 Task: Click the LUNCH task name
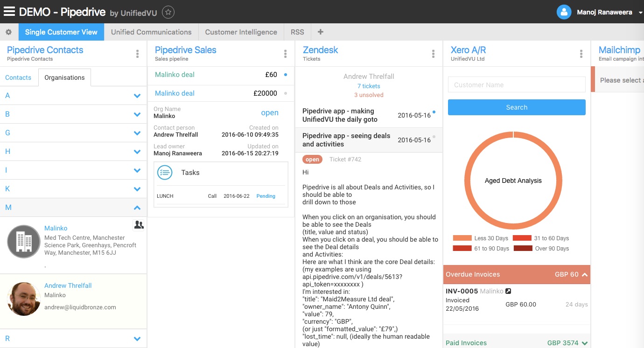[165, 196]
